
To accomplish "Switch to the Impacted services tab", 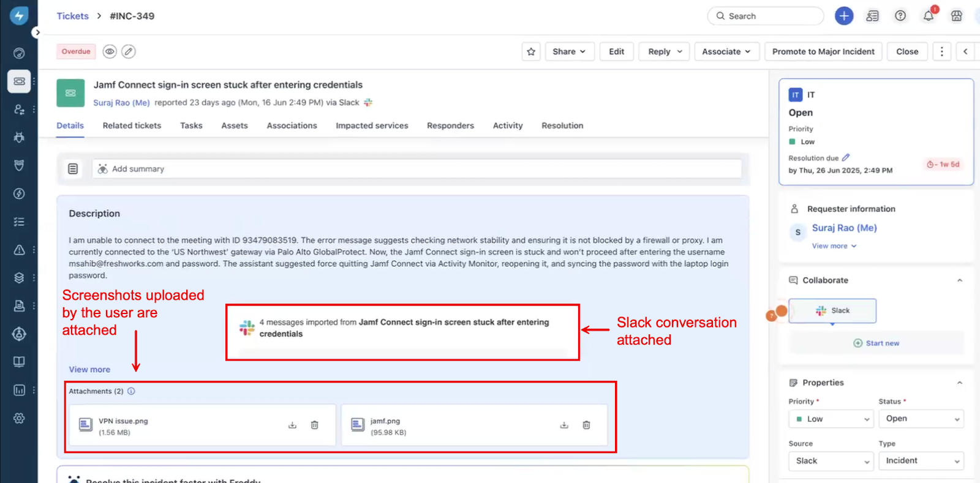I will (x=372, y=125).
